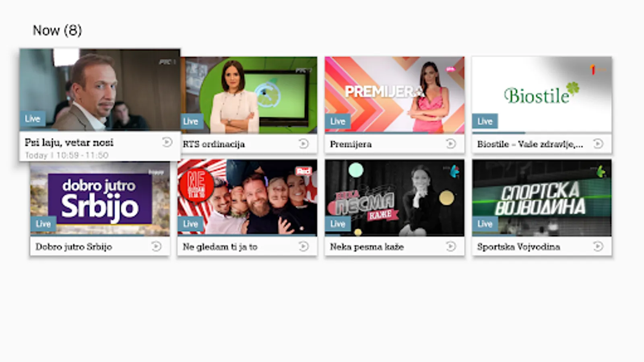Click play icon beside Premijera title
The image size is (644, 362).
[x=451, y=144]
